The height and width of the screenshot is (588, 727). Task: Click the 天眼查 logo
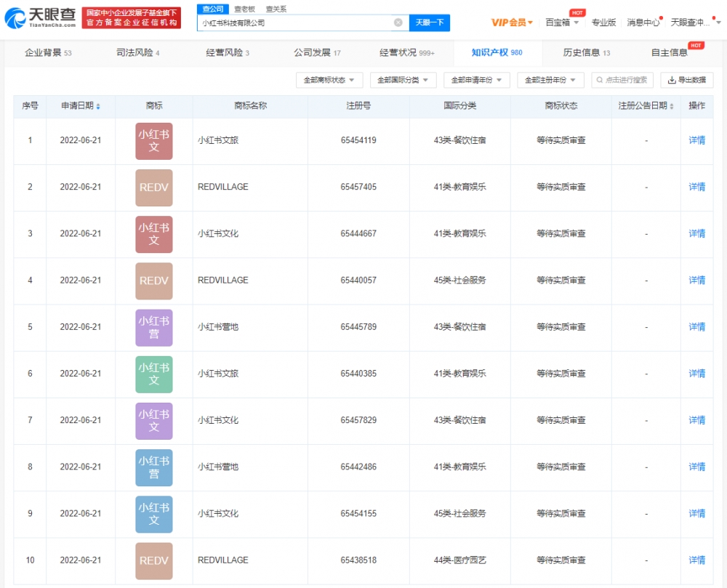41,18
